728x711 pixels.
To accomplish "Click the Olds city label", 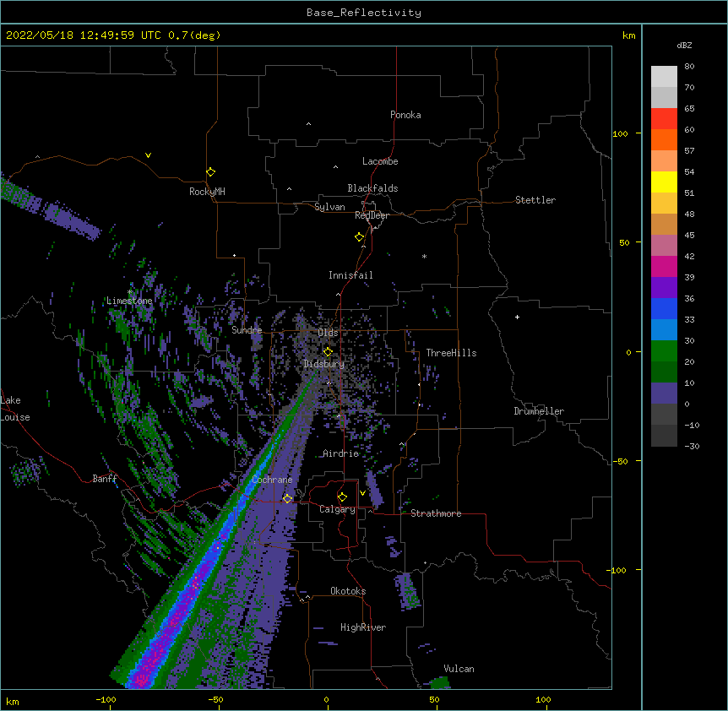I will pyautogui.click(x=328, y=333).
